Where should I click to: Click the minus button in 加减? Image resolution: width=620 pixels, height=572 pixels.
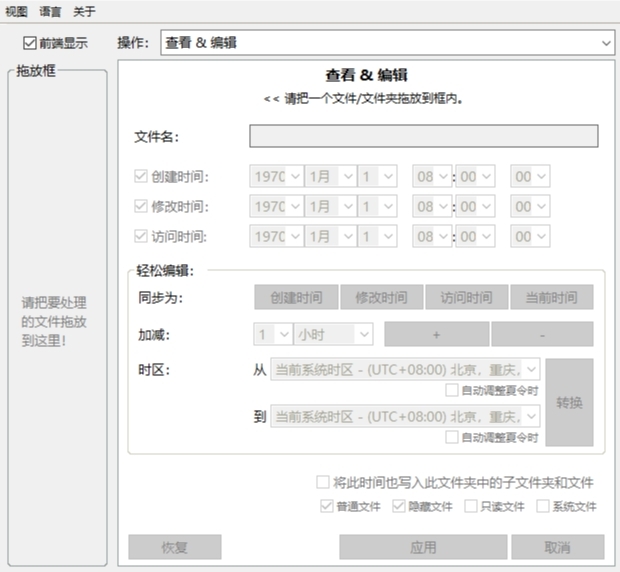coord(542,334)
